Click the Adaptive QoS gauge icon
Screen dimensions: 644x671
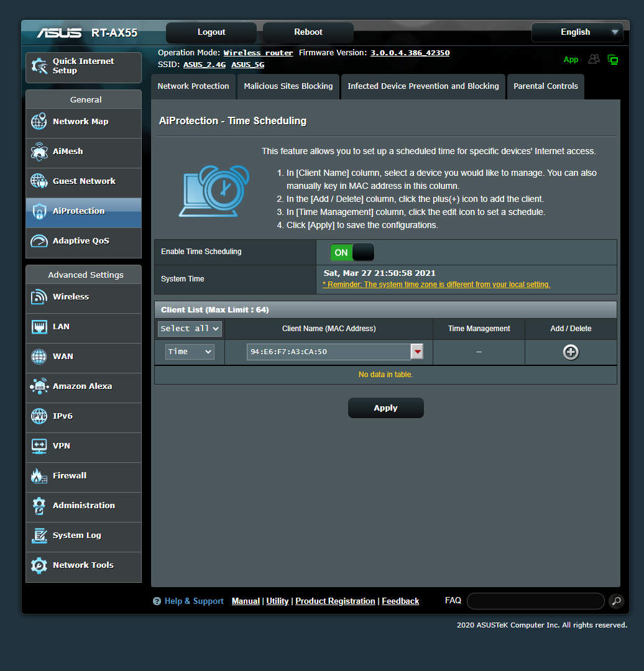pyautogui.click(x=39, y=241)
